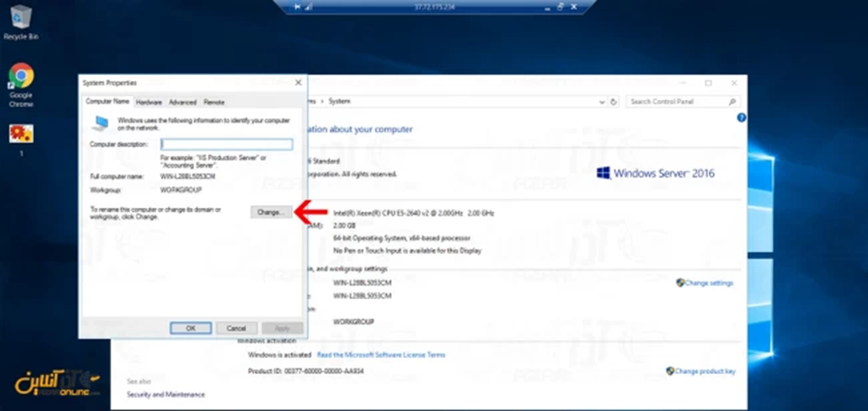Click the computer icon in System Properties
Image resolution: width=868 pixels, height=411 pixels.
click(x=101, y=124)
